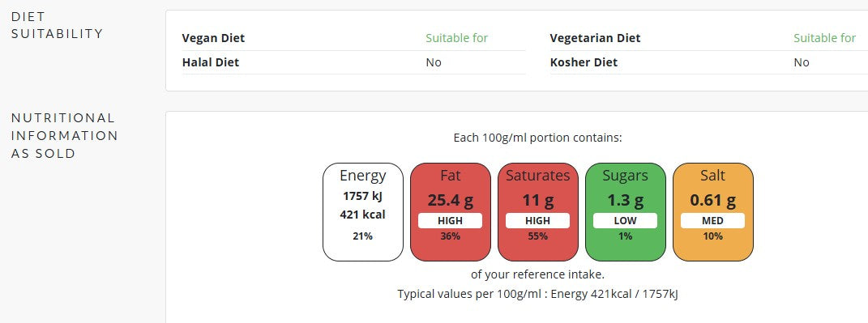Click the green Sugars nutrition tile
Viewport: 868px width, 323px height.
click(x=626, y=212)
